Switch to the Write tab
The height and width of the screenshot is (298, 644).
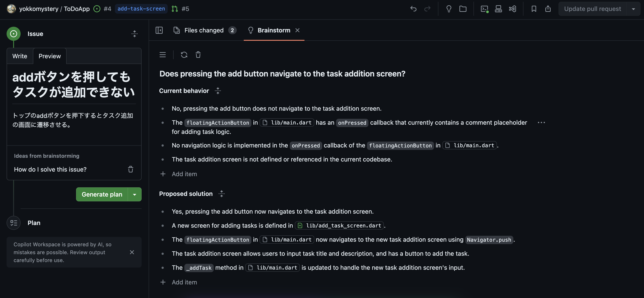click(20, 56)
